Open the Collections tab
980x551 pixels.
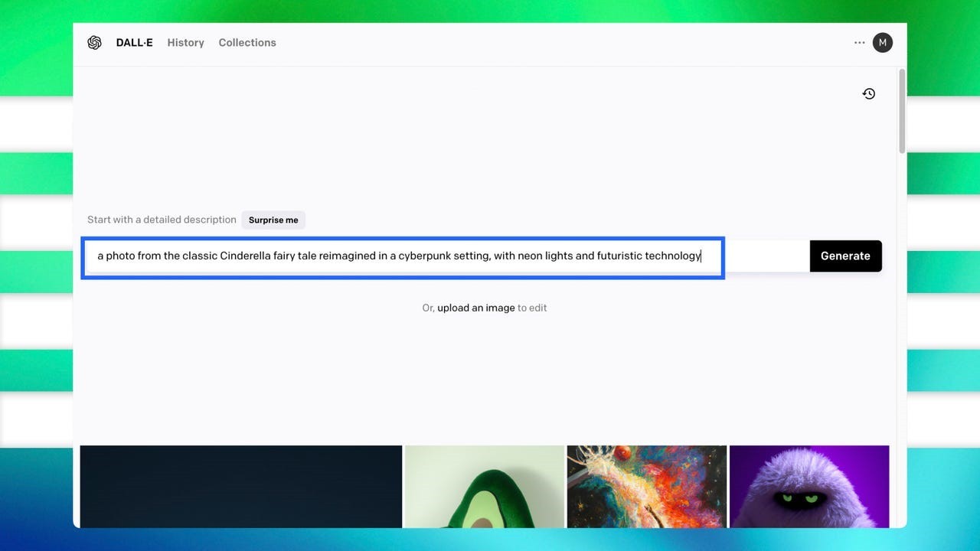[247, 43]
